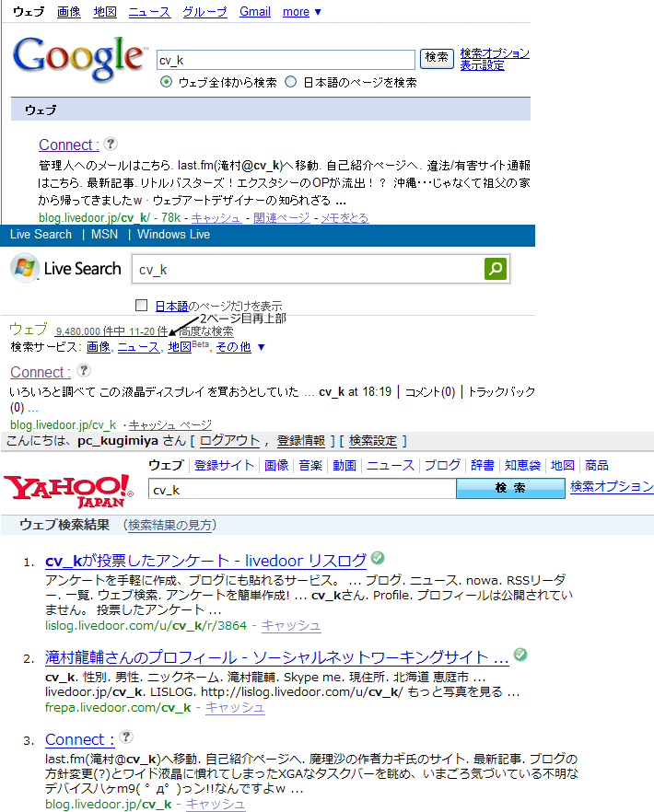Open Google result メモをとる link
654x812 pixels.
coord(345,218)
